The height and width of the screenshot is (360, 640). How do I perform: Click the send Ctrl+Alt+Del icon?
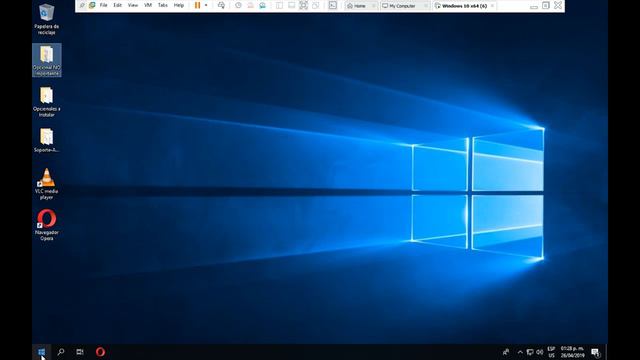221,5
